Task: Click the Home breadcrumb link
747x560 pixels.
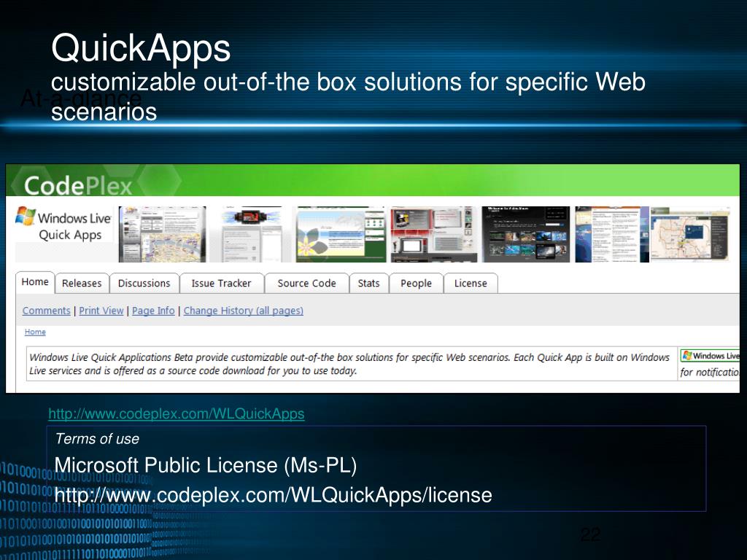Action: click(35, 332)
